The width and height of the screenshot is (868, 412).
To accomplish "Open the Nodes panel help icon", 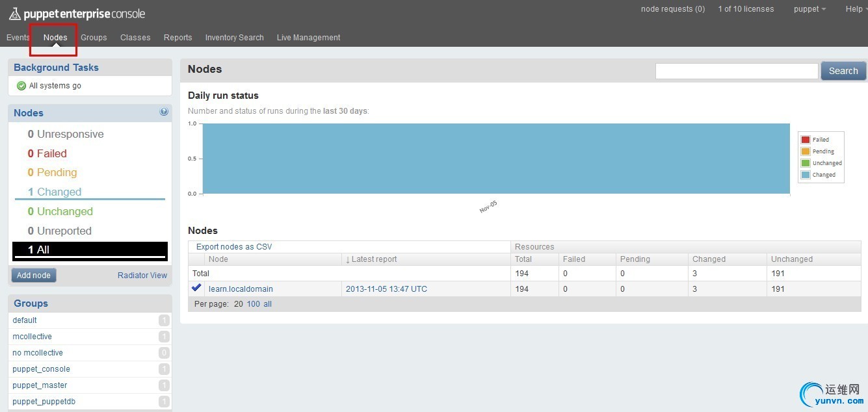I will pos(164,112).
